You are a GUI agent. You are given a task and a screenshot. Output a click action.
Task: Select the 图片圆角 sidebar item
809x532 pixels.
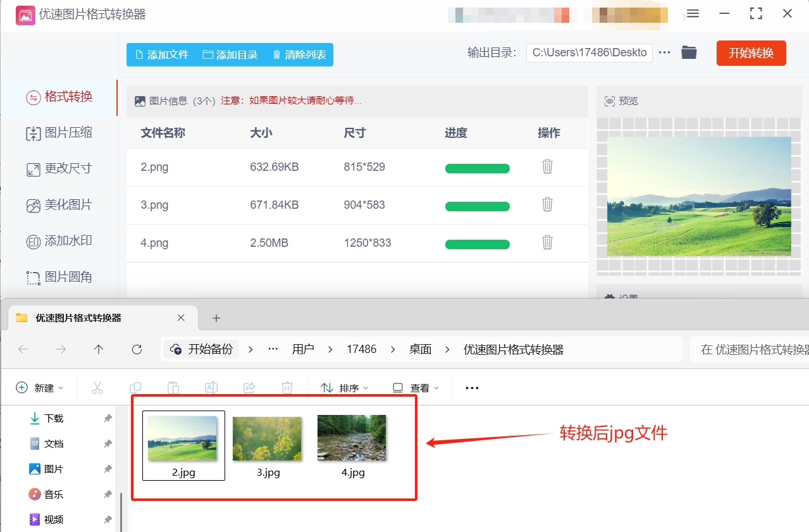tap(59, 277)
